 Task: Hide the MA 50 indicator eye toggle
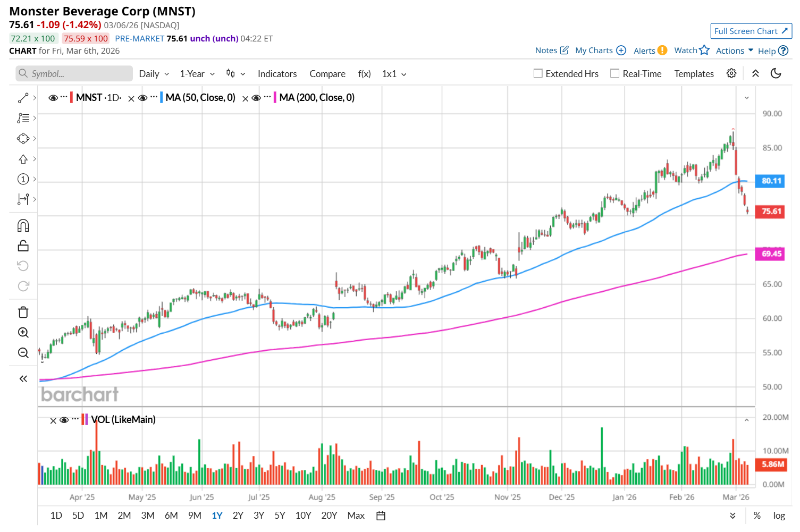(143, 98)
